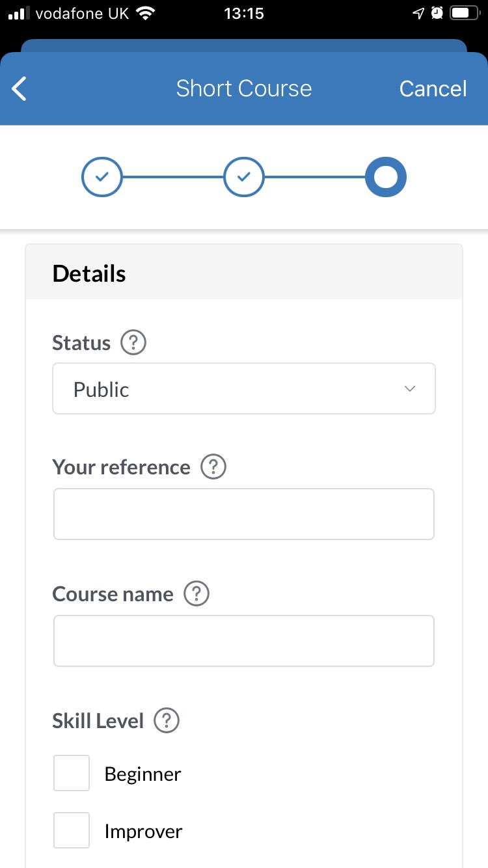Open help icon next to Status
Screen dimensions: 488x868
pos(133,342)
